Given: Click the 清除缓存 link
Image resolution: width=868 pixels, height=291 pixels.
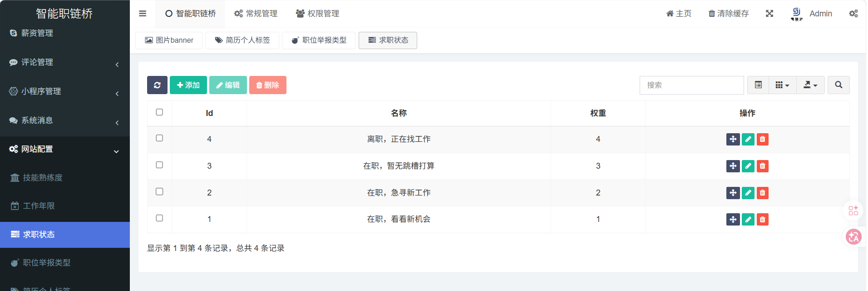Looking at the screenshot, I should [729, 14].
